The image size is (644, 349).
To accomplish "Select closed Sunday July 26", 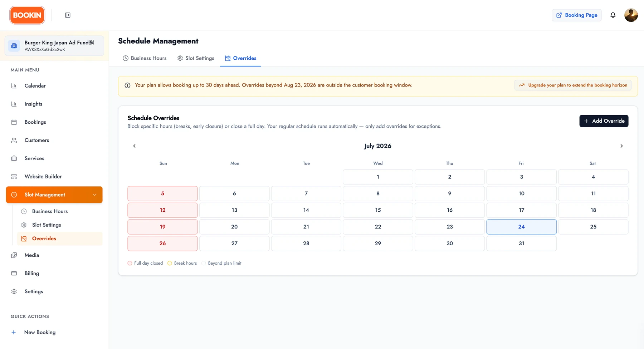I will pos(162,244).
